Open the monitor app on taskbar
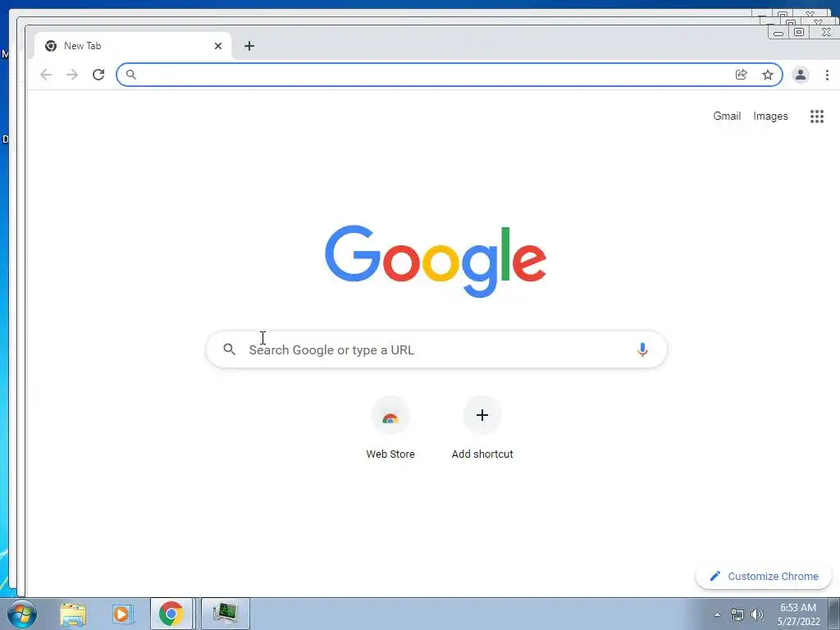The height and width of the screenshot is (630, 840). click(225, 614)
